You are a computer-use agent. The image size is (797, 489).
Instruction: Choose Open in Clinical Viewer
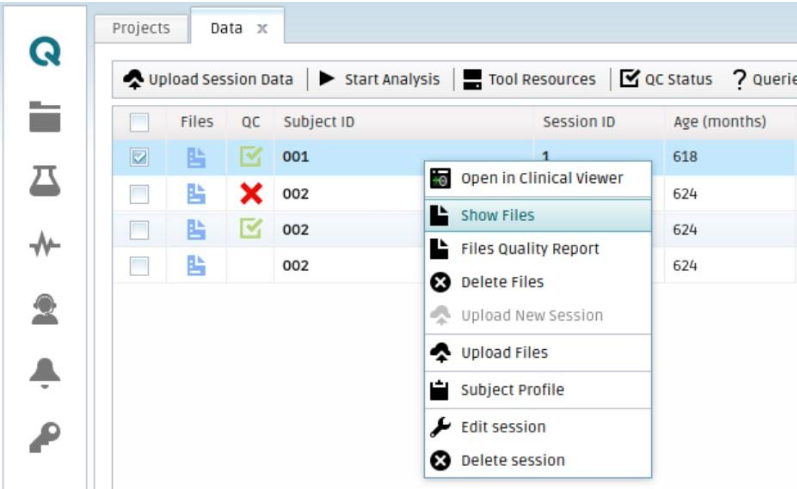pos(541,178)
